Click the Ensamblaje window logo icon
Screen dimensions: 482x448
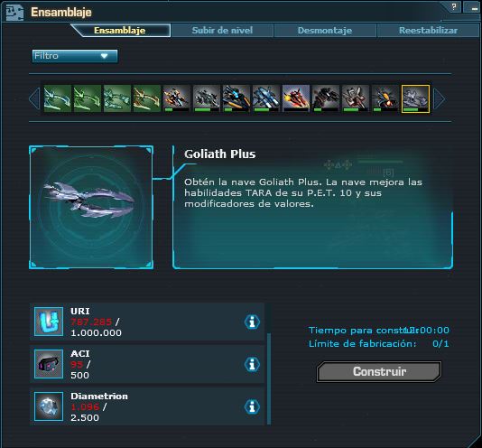pos(14,13)
